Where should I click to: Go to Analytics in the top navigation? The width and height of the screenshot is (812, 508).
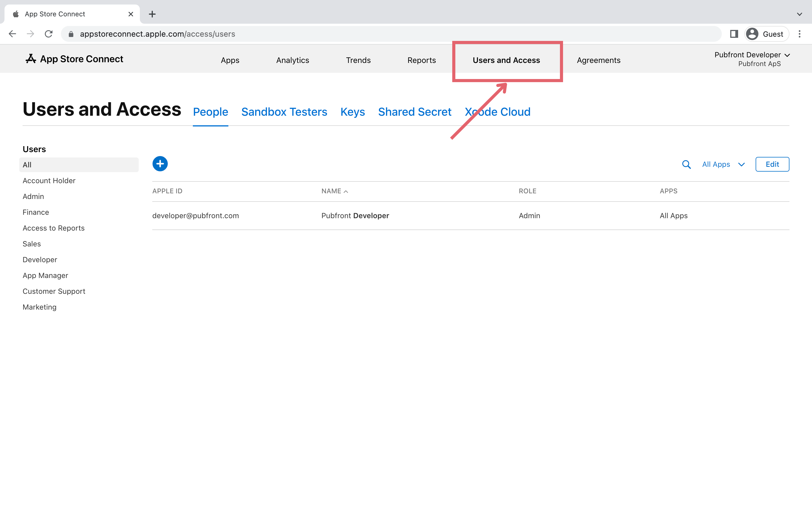[x=293, y=60]
